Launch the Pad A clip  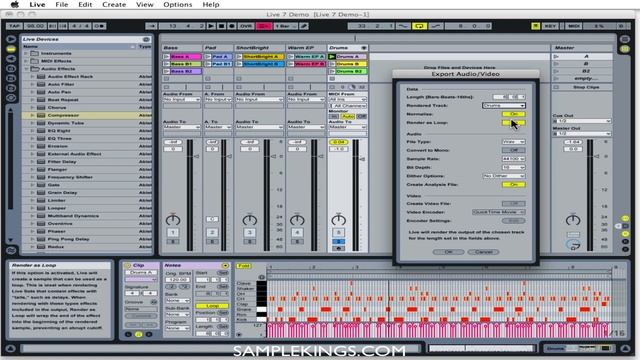[208, 57]
